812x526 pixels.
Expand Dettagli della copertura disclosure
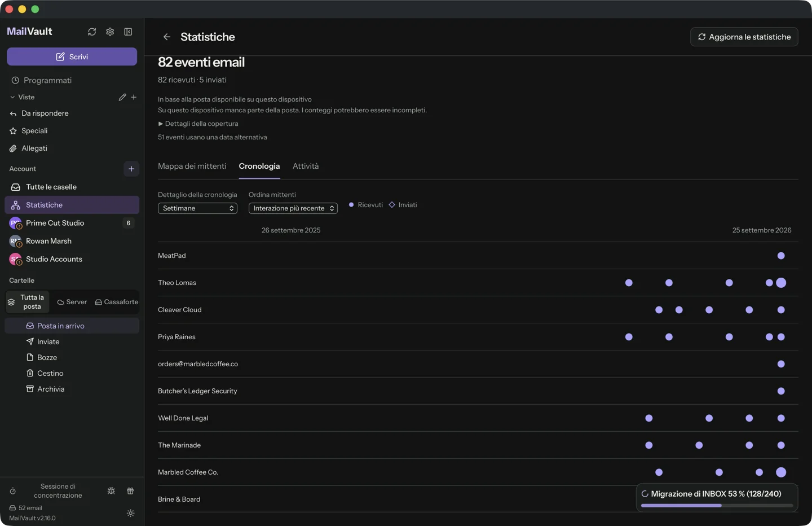tap(198, 124)
